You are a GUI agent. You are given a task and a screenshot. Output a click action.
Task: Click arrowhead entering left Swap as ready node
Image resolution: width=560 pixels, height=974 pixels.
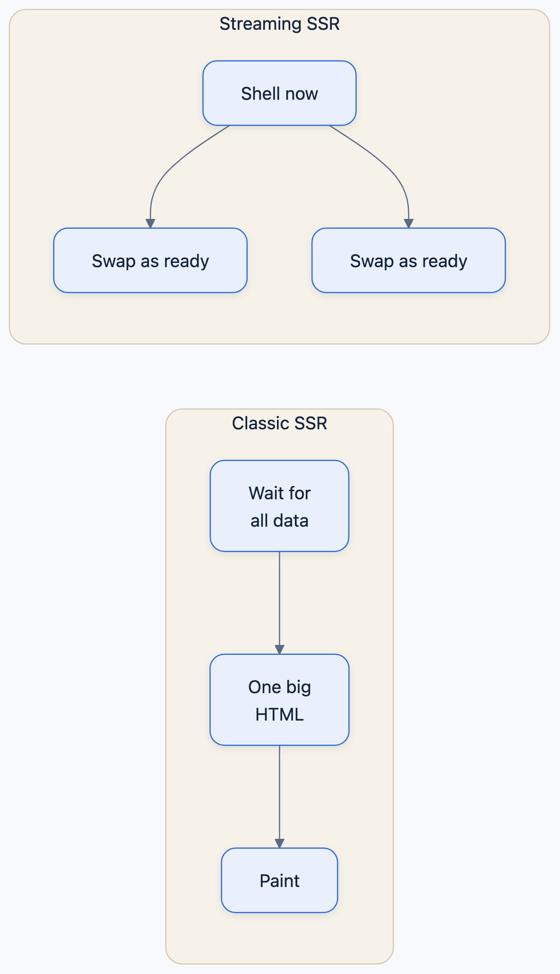coord(150,224)
